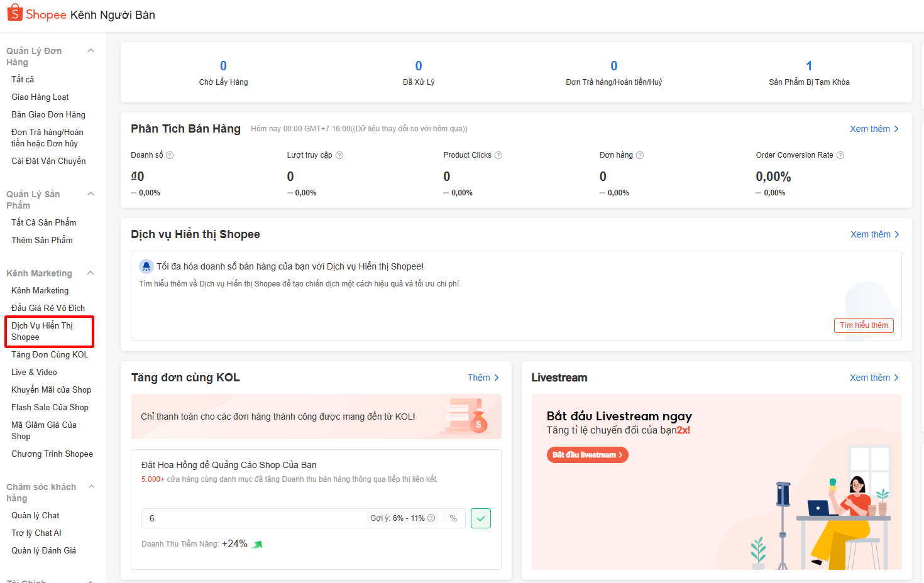Click help icon next to Product Clicks
Screen dimensions: 924x583
pos(498,155)
